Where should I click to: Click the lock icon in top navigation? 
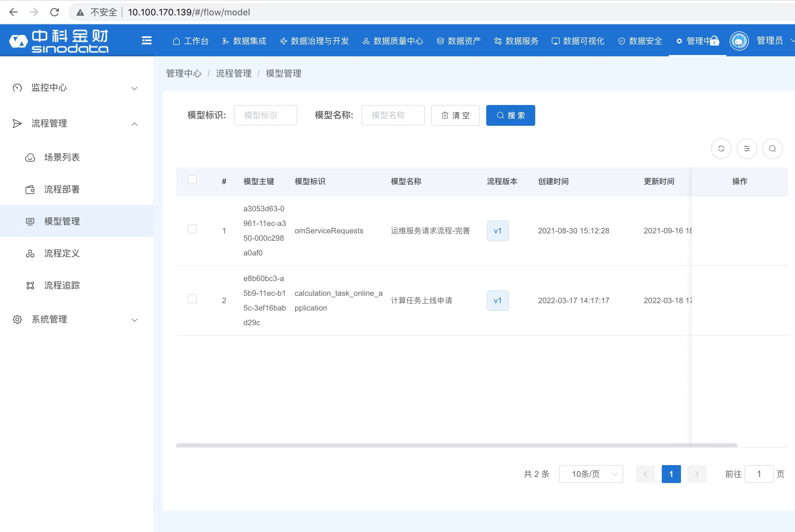click(x=714, y=41)
